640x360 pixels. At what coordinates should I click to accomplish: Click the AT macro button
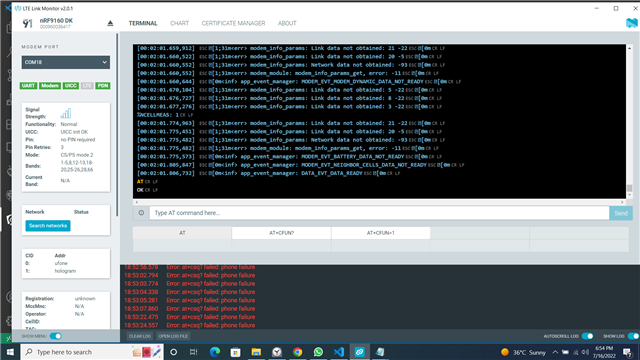point(182,233)
